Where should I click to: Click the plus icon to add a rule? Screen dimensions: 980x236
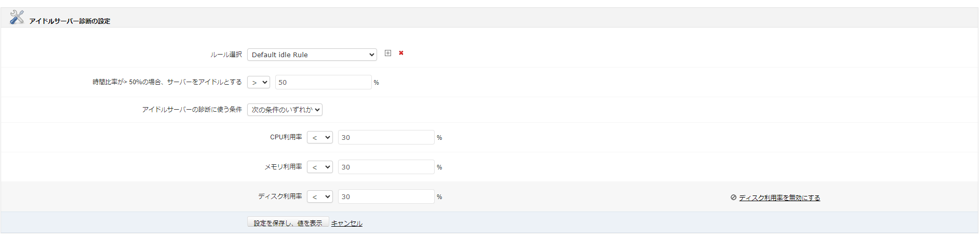pyautogui.click(x=388, y=53)
